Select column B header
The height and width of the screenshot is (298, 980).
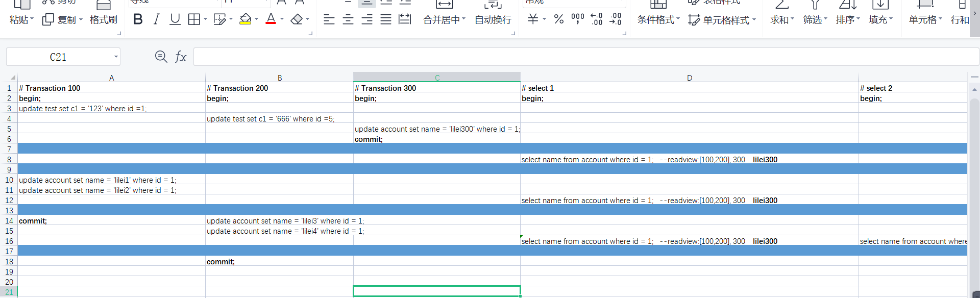pos(279,78)
